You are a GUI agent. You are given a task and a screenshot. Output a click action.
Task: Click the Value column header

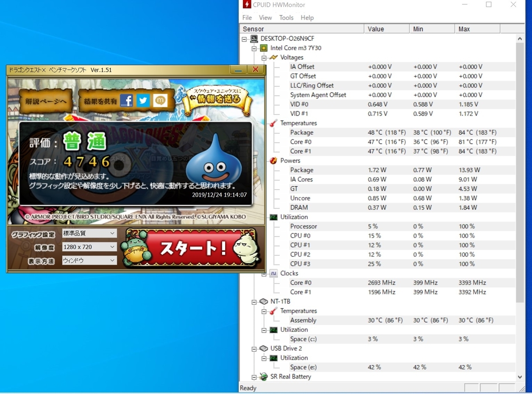[387, 29]
